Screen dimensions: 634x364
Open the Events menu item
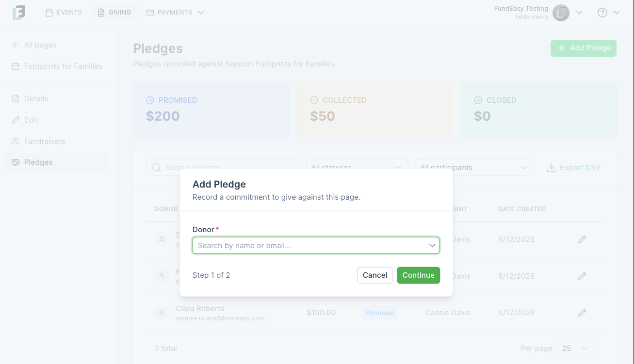click(64, 13)
